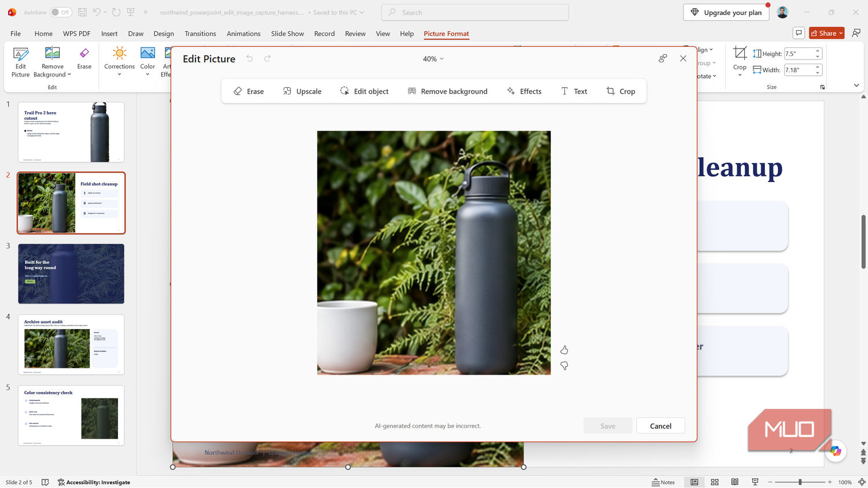Toggle the AutoSave switch

(61, 12)
